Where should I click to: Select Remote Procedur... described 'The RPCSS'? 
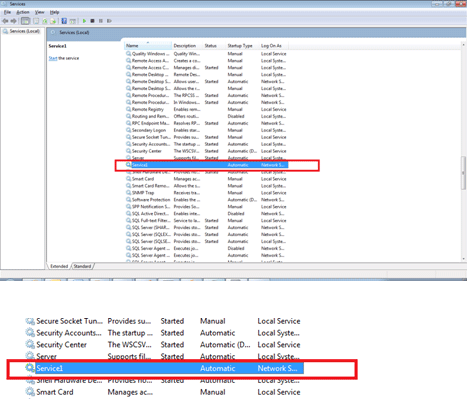(x=206, y=95)
